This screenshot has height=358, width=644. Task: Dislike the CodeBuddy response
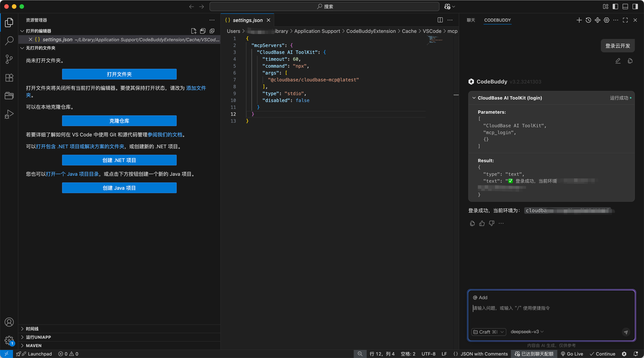click(x=492, y=223)
